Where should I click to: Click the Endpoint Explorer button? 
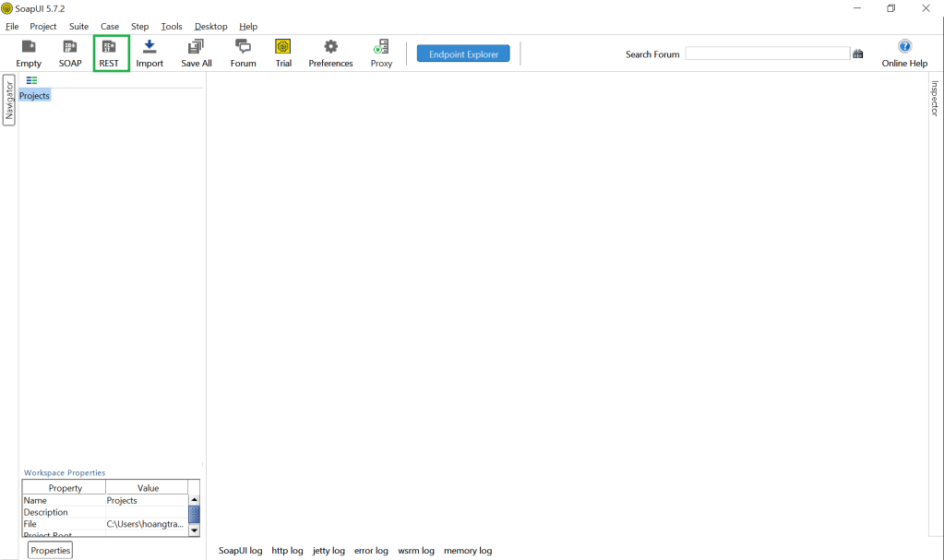[463, 54]
